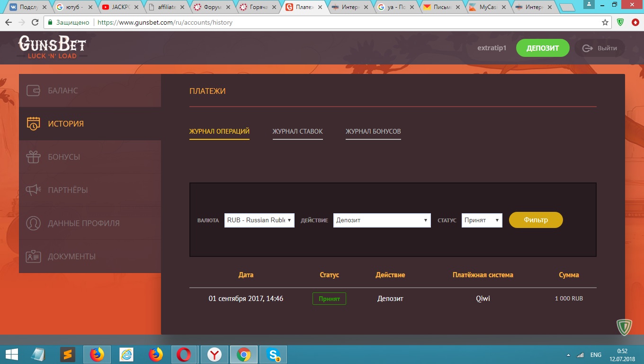Go back using the browser back arrow

(x=9, y=22)
